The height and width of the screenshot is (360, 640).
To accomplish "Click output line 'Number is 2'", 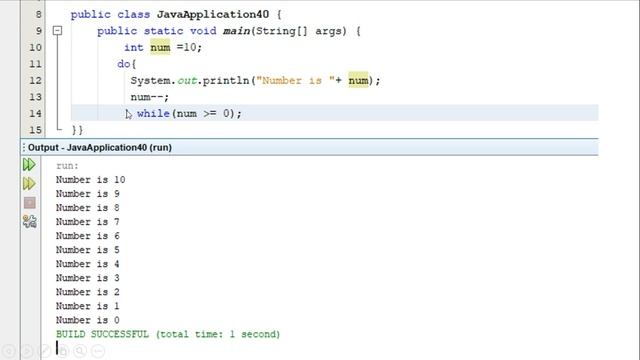I will coord(88,292).
